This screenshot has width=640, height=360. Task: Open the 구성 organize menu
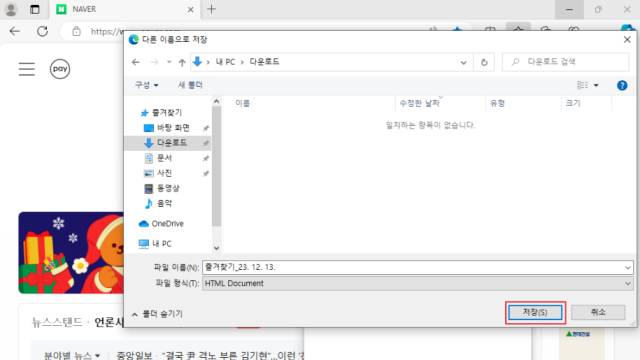click(x=147, y=85)
